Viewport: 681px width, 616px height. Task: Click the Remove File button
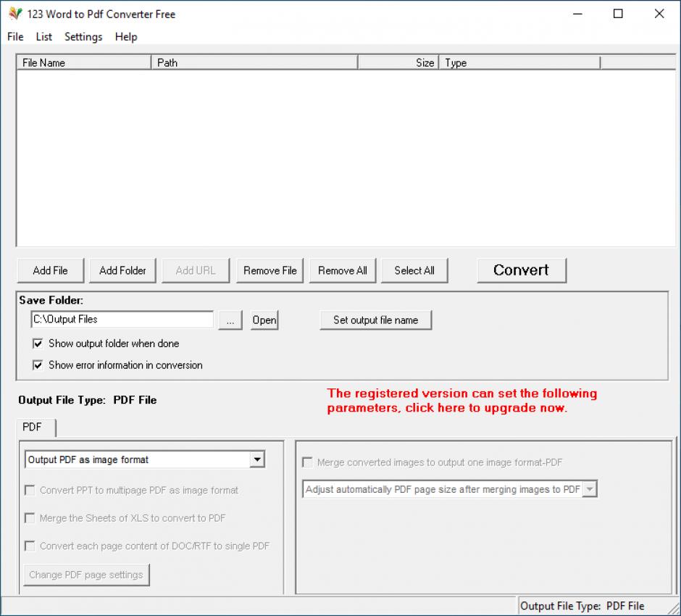(x=270, y=270)
